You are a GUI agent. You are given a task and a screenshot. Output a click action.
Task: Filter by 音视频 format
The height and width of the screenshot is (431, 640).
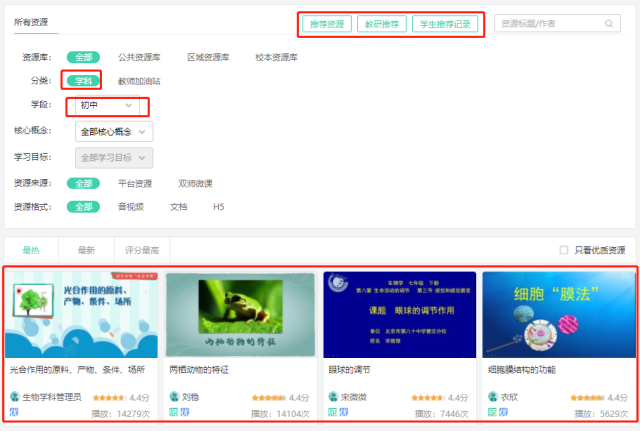[131, 207]
